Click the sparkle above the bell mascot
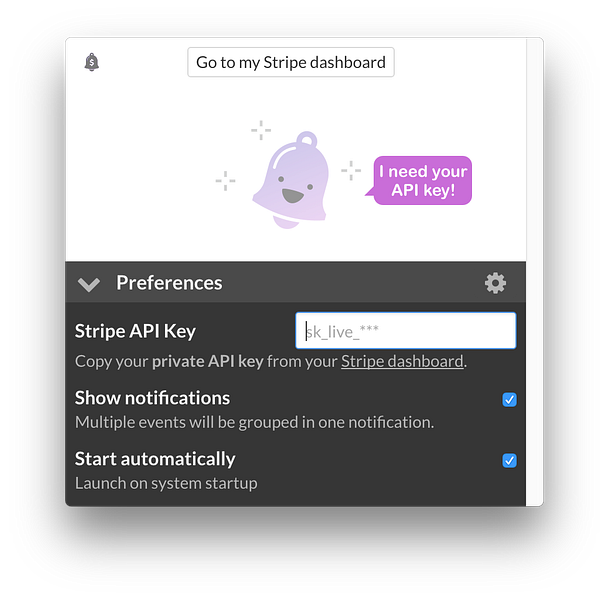This screenshot has height=600, width=609. (x=261, y=130)
